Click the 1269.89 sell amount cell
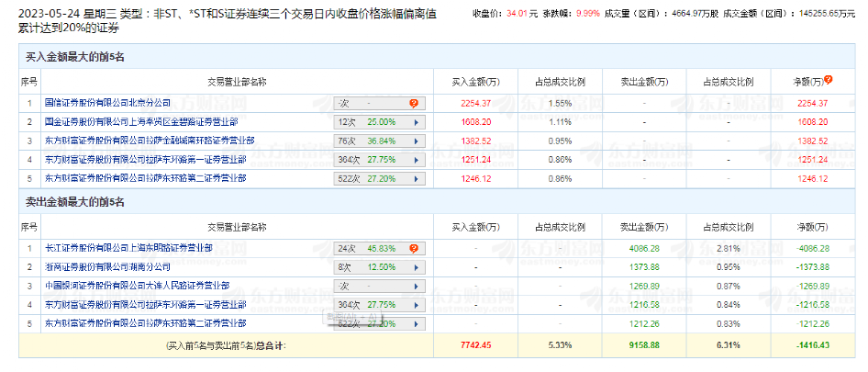 tap(644, 286)
